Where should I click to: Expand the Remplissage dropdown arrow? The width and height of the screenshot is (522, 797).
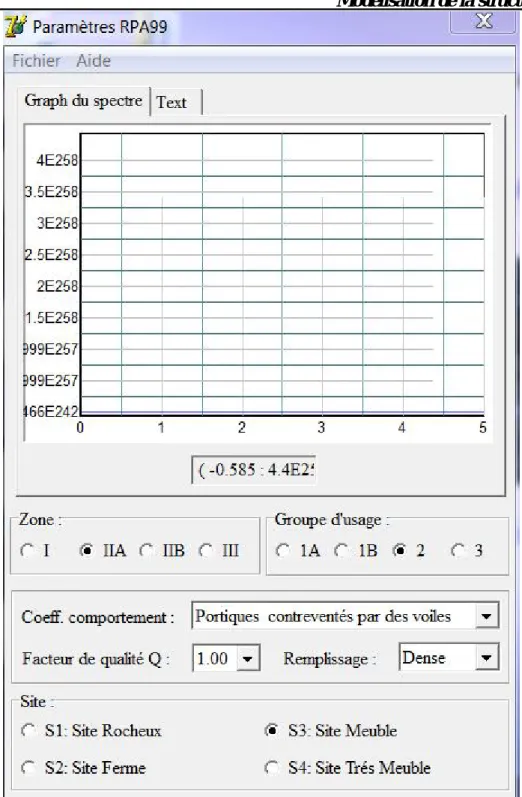(486, 658)
